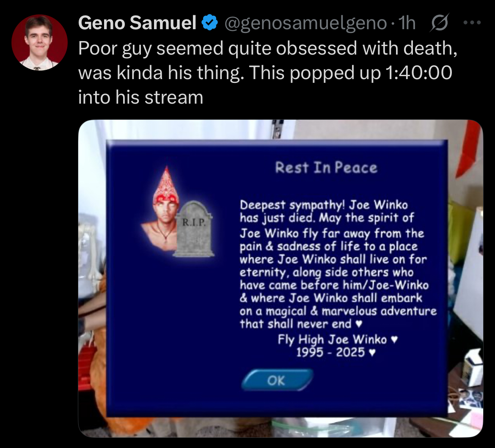Click the R.I.P. tombstone graphic
Screen dimensions: 495x448
click(194, 229)
